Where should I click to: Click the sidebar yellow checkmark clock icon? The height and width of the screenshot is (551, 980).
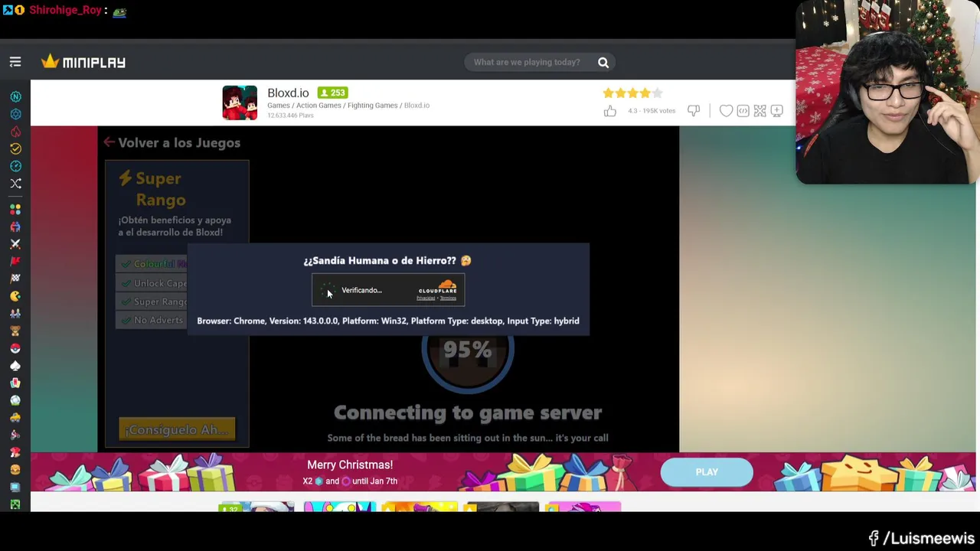[x=15, y=148]
